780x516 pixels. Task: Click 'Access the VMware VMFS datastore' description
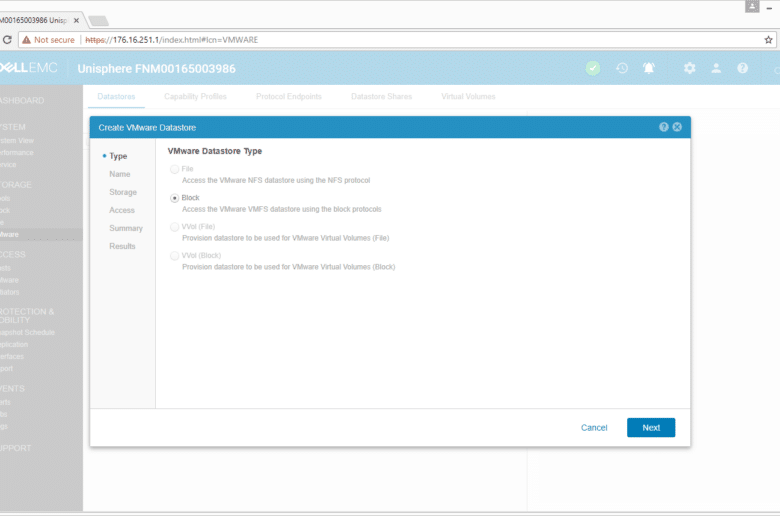pyautogui.click(x=282, y=209)
